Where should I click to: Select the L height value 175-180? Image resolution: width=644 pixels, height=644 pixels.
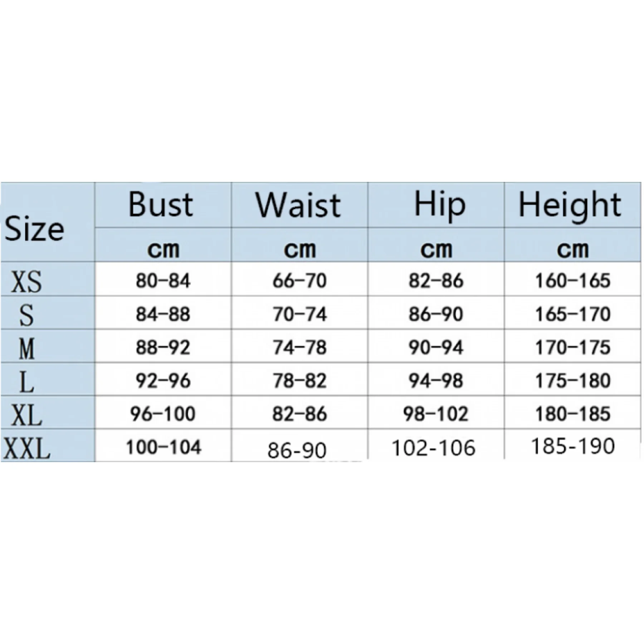(572, 380)
